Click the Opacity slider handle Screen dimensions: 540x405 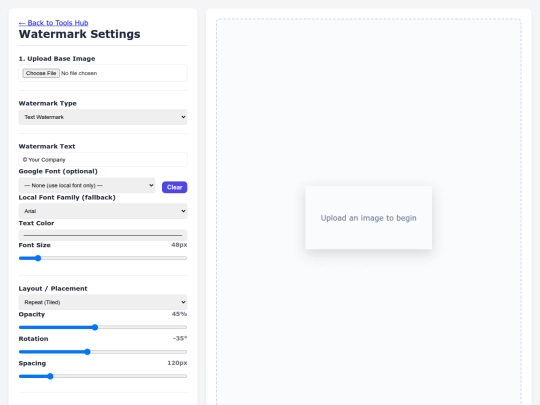(95, 327)
